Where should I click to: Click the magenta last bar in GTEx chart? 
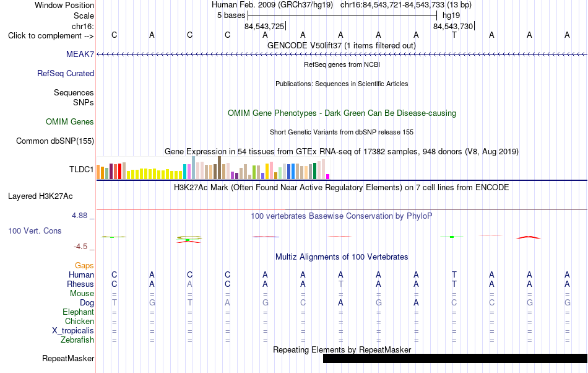coord(328,177)
